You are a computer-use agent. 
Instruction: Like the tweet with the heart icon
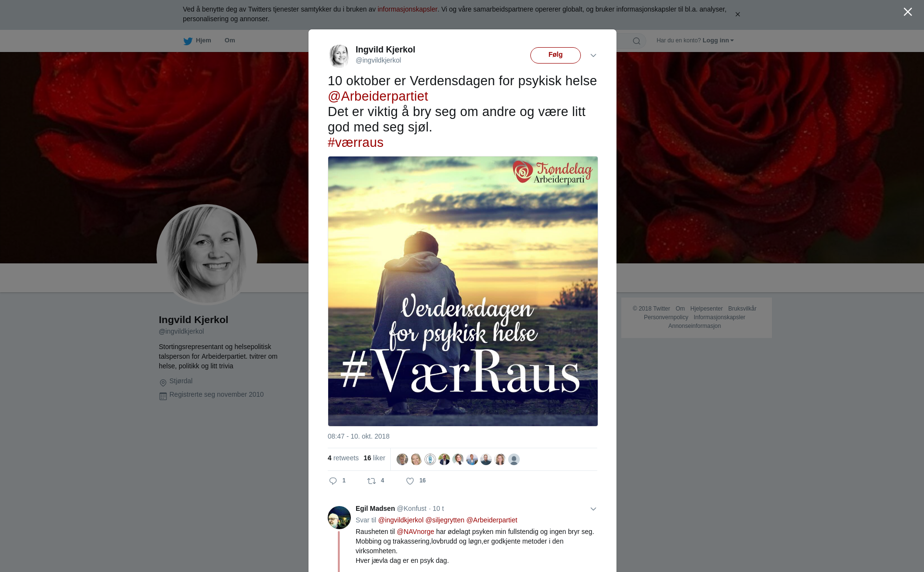click(410, 481)
